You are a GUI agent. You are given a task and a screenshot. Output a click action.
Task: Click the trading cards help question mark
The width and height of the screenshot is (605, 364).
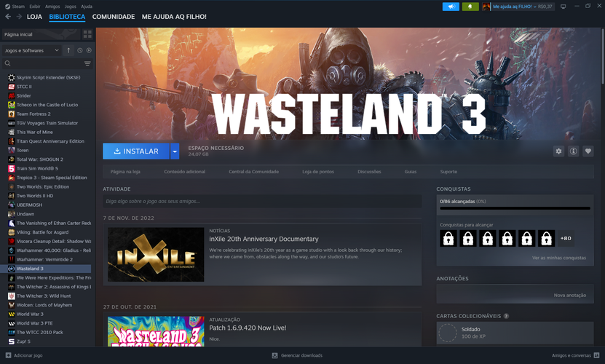[506, 316]
